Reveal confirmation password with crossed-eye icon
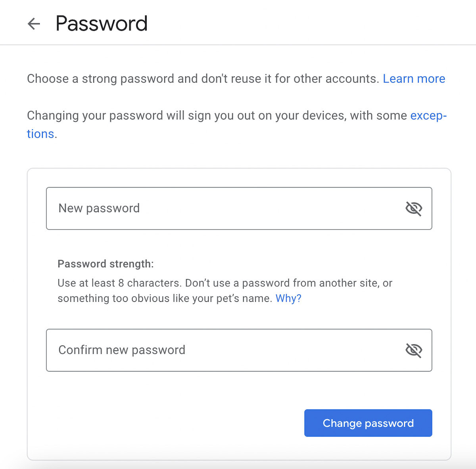The height and width of the screenshot is (469, 476). coord(413,350)
